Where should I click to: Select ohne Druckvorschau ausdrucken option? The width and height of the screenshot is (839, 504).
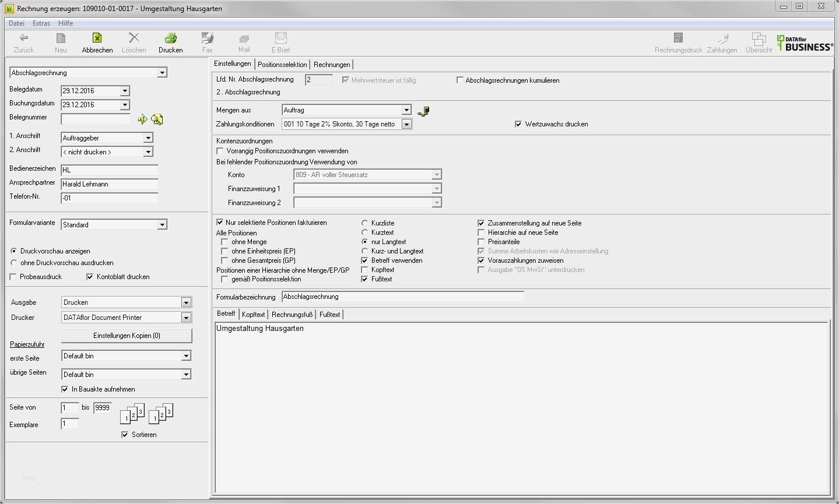[x=14, y=263]
